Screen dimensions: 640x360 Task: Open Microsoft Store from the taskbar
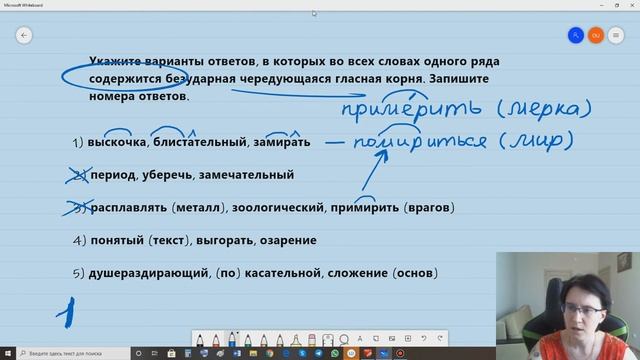point(171,353)
